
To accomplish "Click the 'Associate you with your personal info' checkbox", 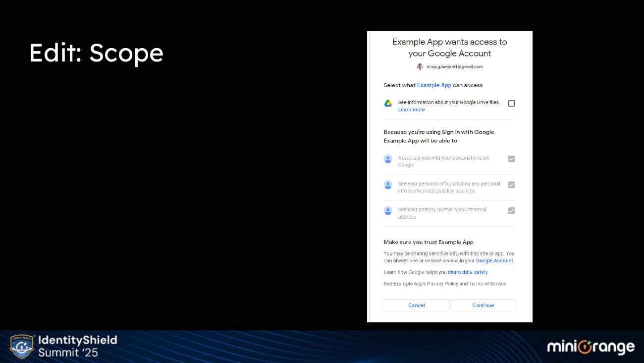I will pyautogui.click(x=512, y=159).
